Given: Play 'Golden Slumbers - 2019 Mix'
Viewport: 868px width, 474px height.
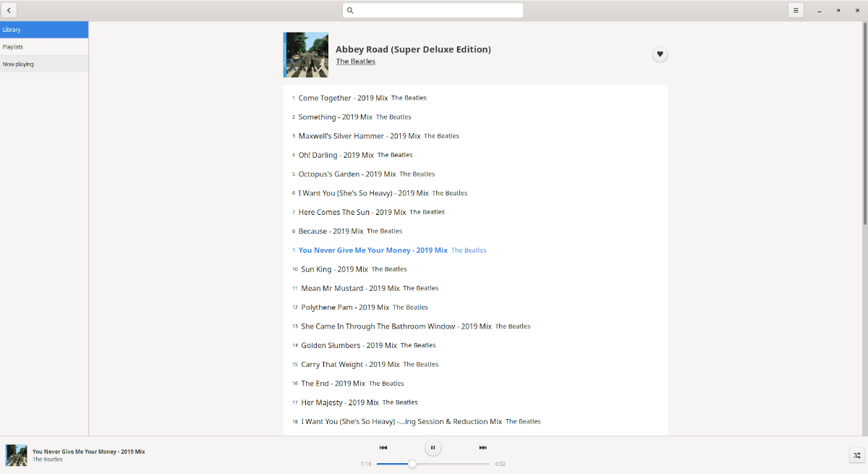Looking at the screenshot, I should (475, 345).
